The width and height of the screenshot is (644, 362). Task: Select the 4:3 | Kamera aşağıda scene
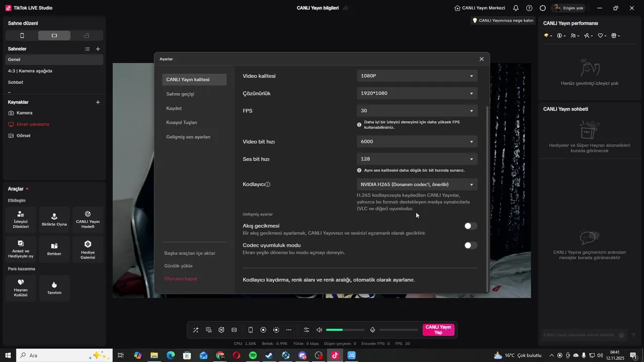click(54, 71)
